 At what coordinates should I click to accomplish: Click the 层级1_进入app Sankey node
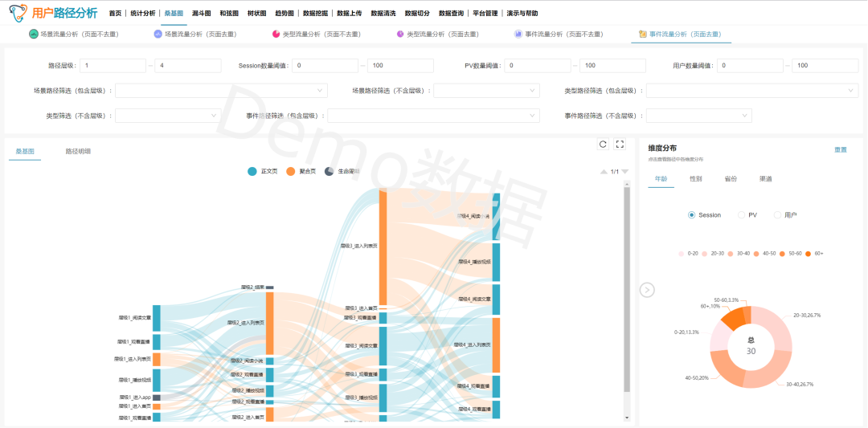pyautogui.click(x=156, y=397)
